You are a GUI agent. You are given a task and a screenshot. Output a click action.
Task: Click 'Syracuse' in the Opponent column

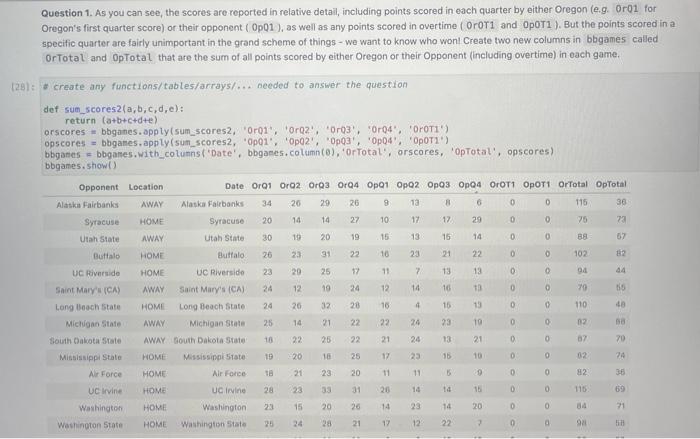click(102, 222)
